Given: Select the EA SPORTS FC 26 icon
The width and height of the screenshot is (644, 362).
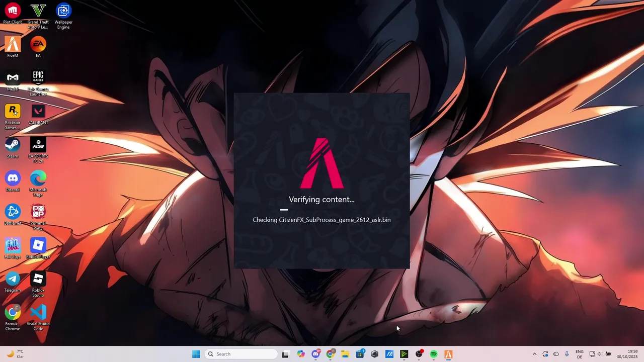Looking at the screenshot, I should pos(38,150).
